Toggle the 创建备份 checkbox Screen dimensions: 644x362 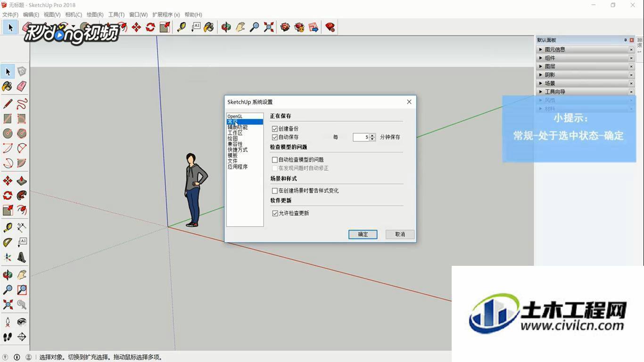[x=275, y=129]
